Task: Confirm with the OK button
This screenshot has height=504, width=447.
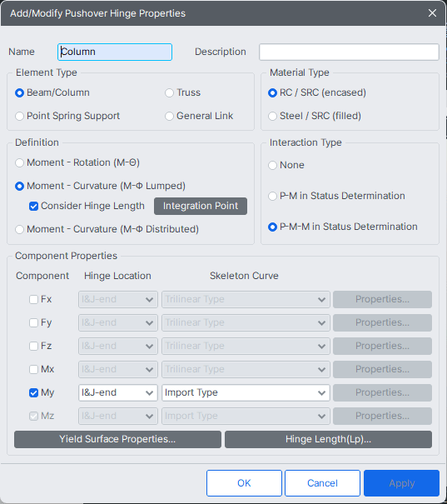Action: point(244,483)
